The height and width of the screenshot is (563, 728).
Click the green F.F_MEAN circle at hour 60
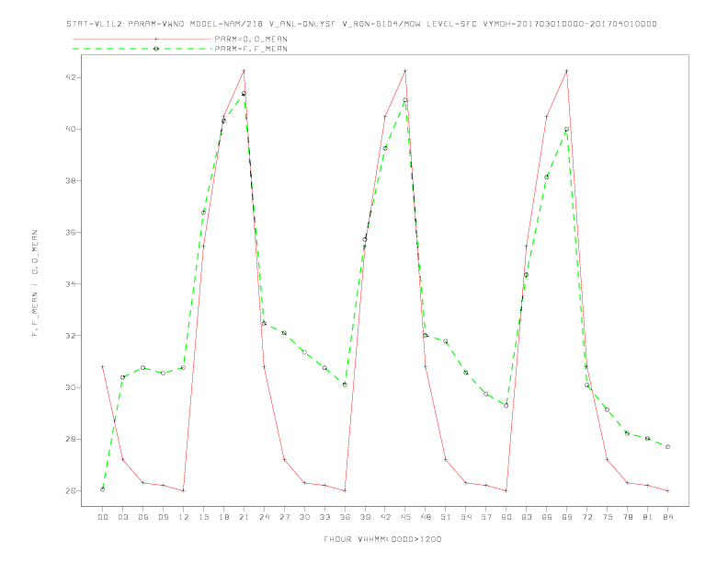coord(506,406)
